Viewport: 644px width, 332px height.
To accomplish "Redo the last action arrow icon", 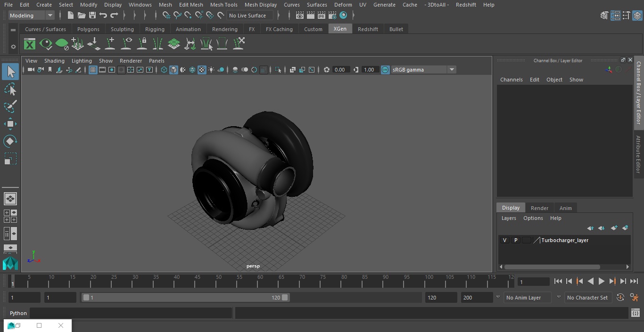I will (x=114, y=16).
